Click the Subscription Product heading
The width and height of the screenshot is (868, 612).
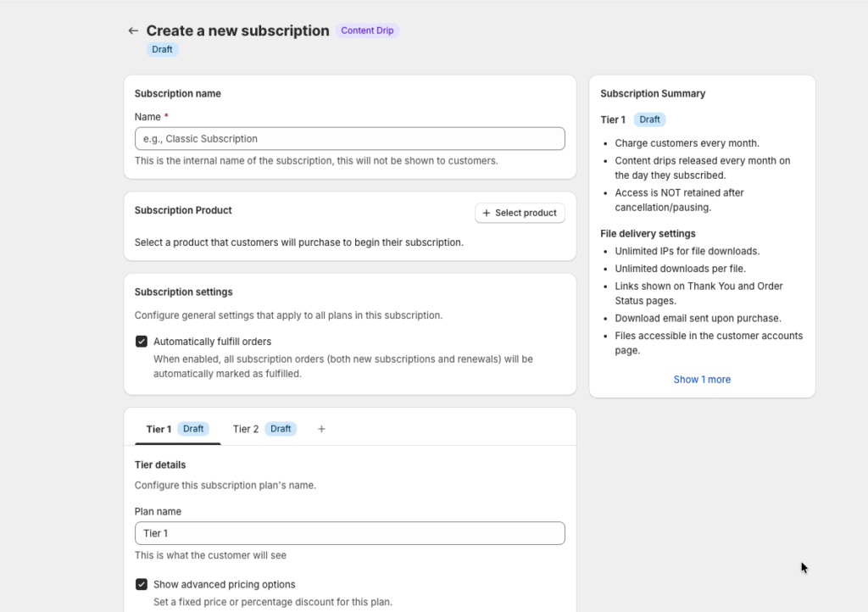click(183, 210)
